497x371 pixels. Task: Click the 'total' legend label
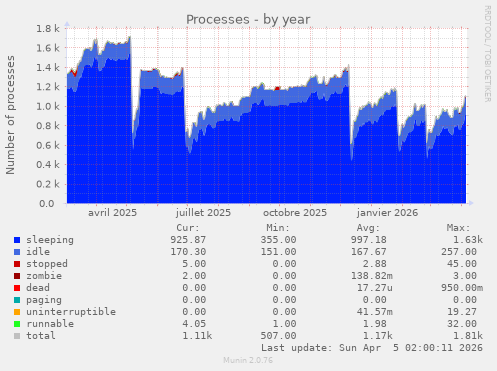pyautogui.click(x=41, y=336)
